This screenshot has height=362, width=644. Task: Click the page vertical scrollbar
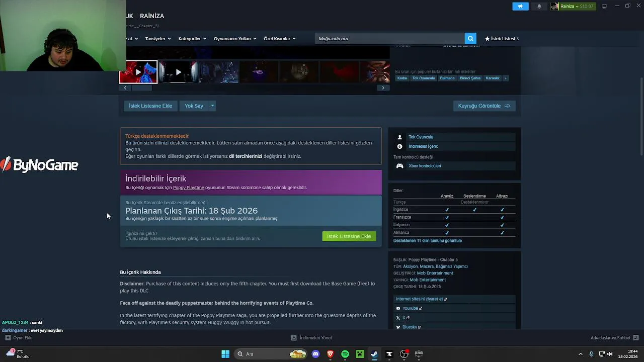(641, 117)
